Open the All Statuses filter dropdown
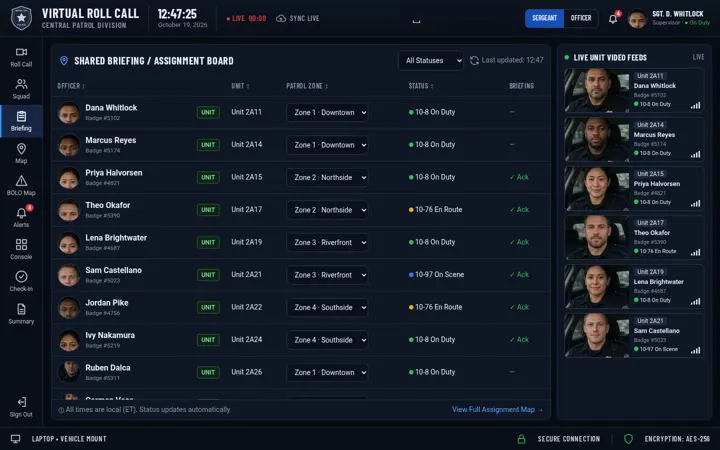Viewport: 720px width, 450px height. point(431,60)
